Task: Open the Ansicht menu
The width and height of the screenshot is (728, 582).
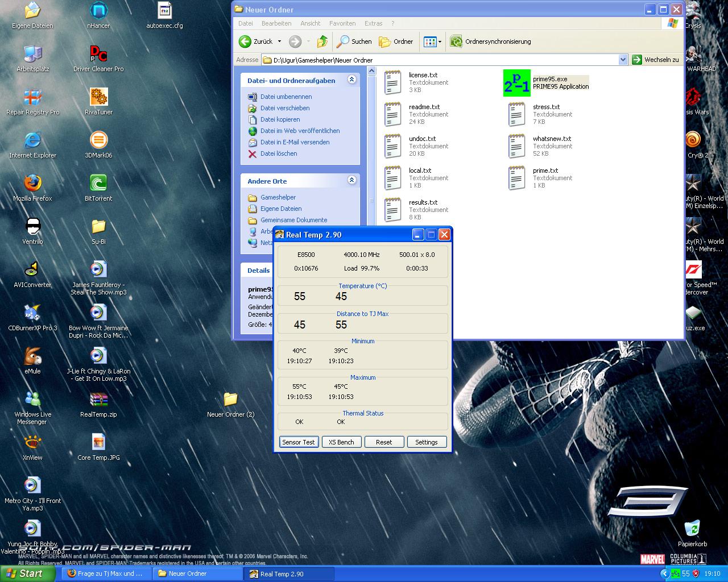Action: coord(311,23)
